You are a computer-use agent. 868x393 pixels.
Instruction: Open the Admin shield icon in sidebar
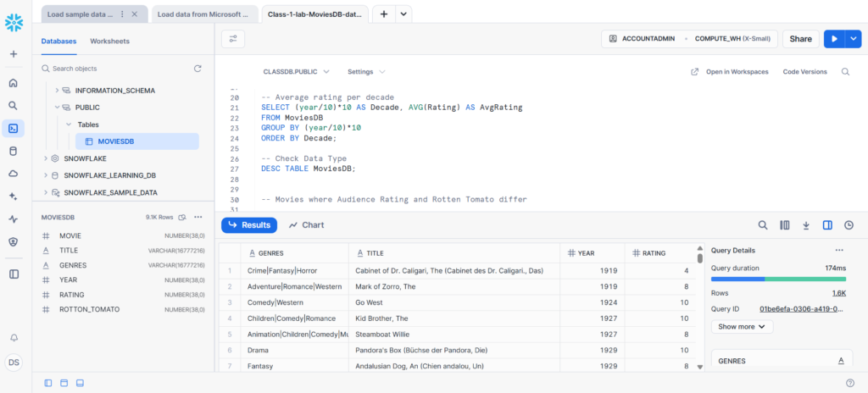(14, 242)
